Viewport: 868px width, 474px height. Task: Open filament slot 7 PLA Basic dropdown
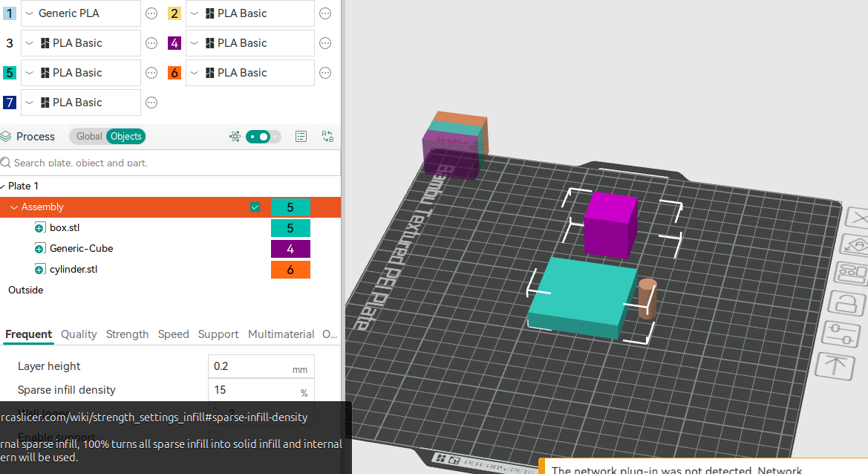point(81,103)
